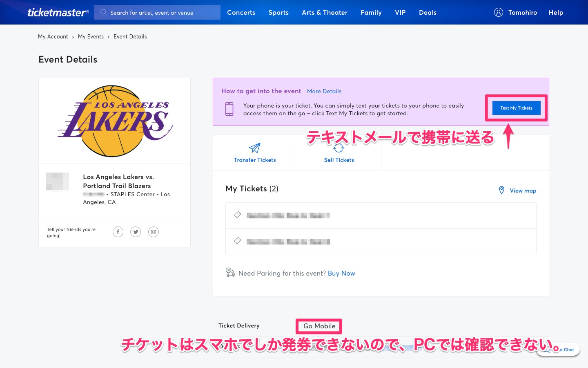Viewport: 588px width, 368px height.
Task: Click Buy Now for parking
Action: [341, 273]
